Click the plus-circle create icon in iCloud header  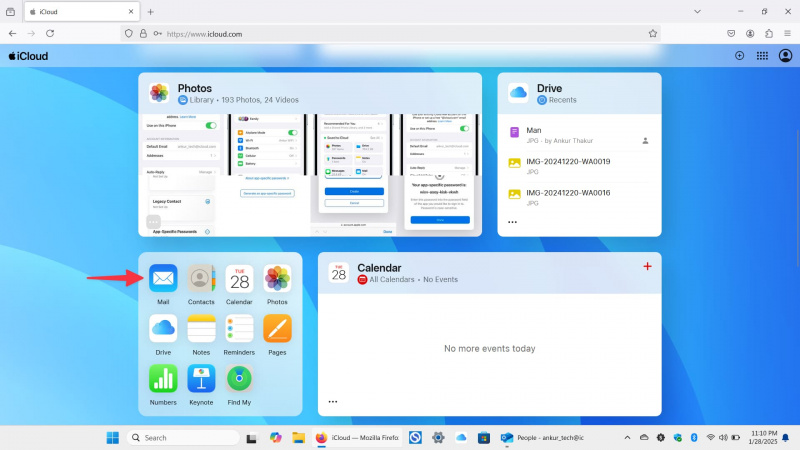pyautogui.click(x=739, y=56)
